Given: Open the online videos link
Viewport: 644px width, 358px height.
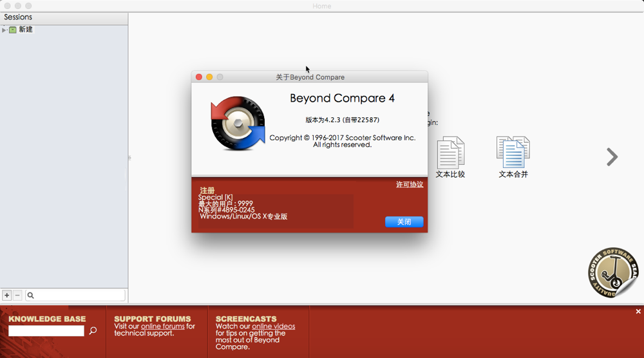Looking at the screenshot, I should [273, 326].
